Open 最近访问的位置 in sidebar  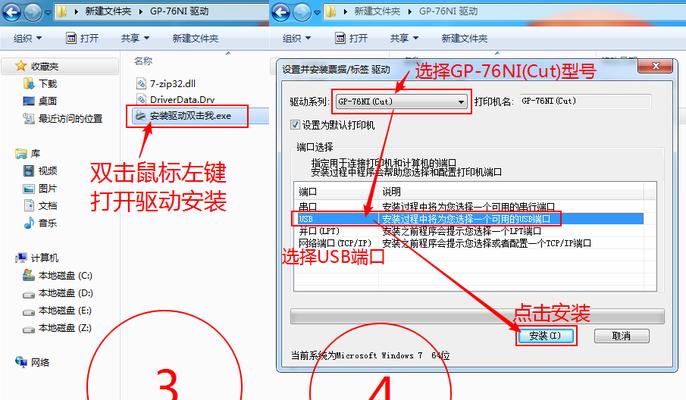pyautogui.click(x=63, y=119)
